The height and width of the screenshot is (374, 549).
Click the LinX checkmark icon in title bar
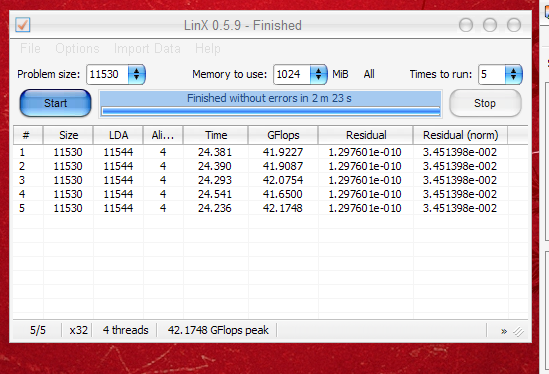point(23,25)
